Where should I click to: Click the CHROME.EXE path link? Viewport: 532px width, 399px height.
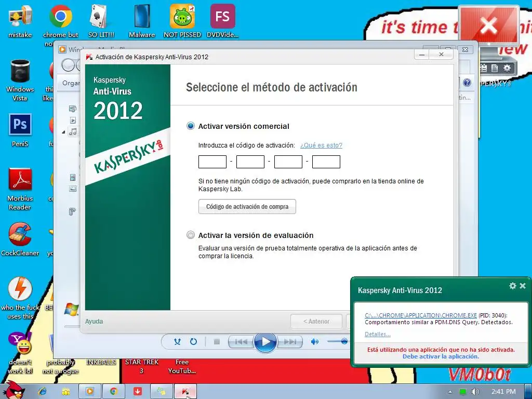click(421, 315)
